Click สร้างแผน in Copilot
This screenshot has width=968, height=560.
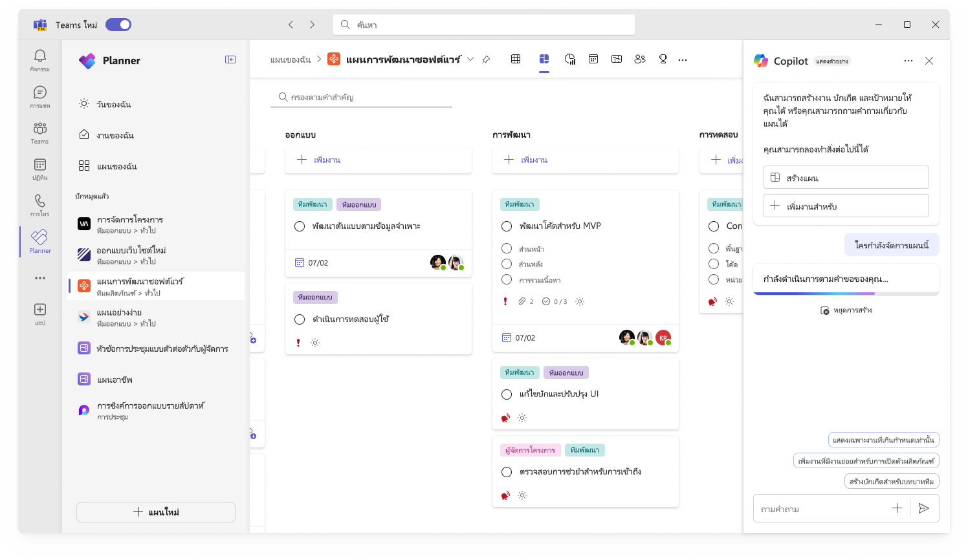click(846, 177)
